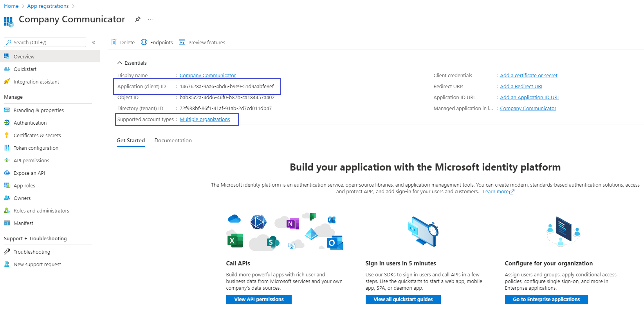Click the Configure for your organization illustration
644x314 pixels.
(x=563, y=231)
